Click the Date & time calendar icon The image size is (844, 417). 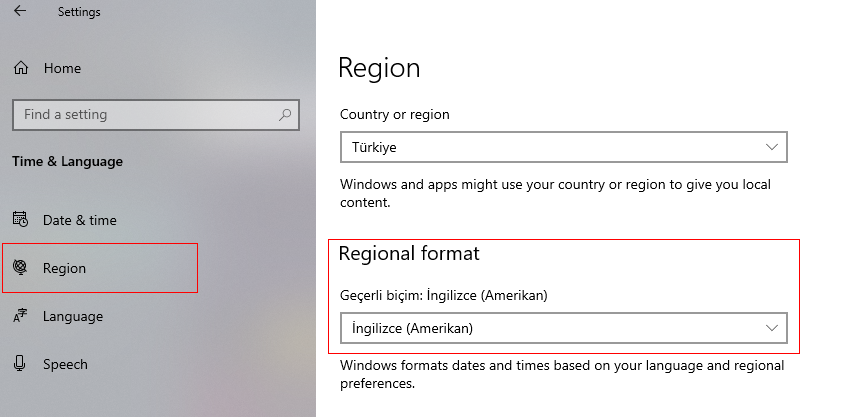coord(20,220)
